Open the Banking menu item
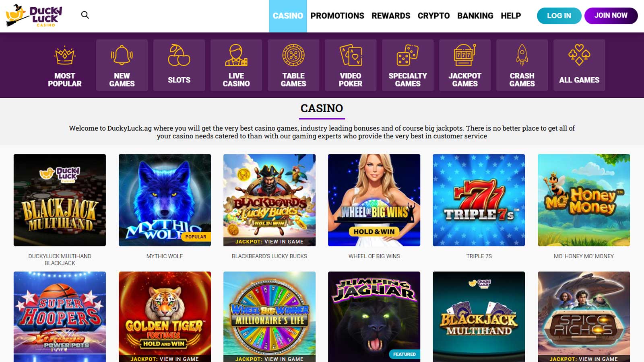Viewport: 644px width, 362px height. [x=475, y=16]
